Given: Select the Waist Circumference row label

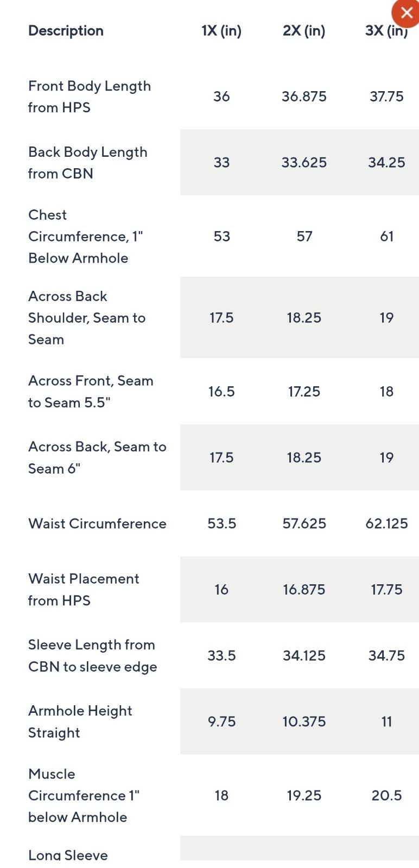Looking at the screenshot, I should click(97, 524).
